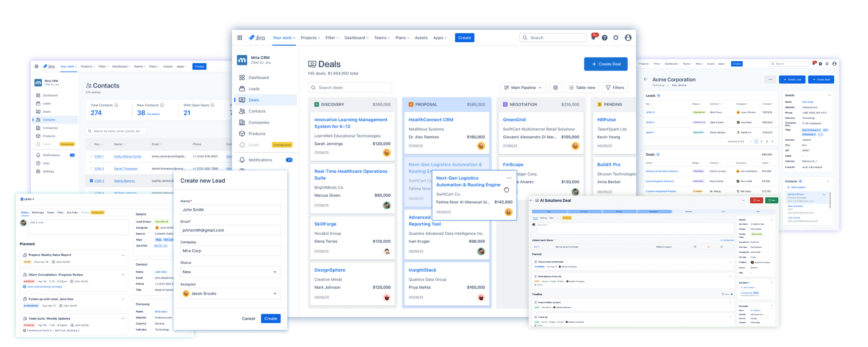Mark AI Solutions Deal as Won
The width and height of the screenshot is (868, 347).
pos(772,200)
